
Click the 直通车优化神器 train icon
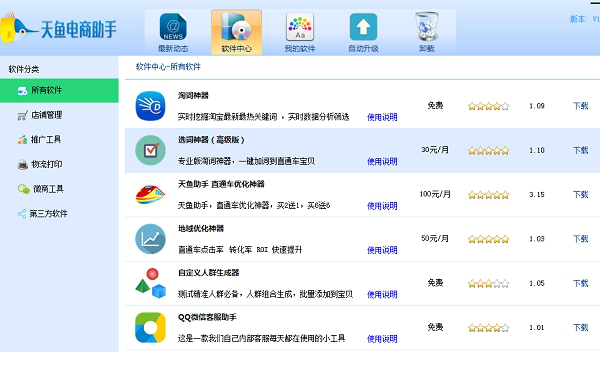pyautogui.click(x=150, y=194)
